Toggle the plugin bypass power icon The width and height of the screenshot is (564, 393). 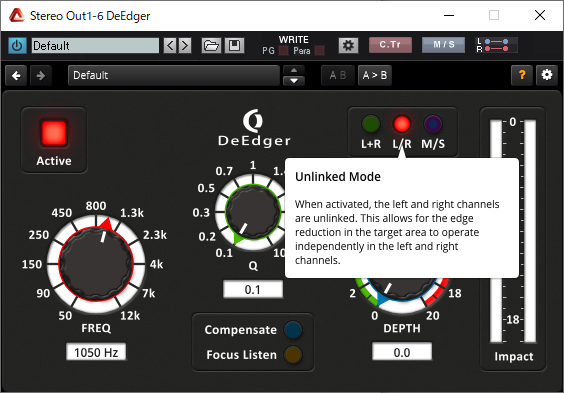17,46
